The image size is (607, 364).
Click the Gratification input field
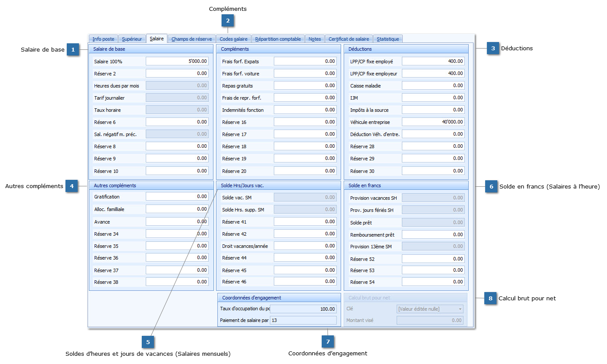click(x=177, y=197)
